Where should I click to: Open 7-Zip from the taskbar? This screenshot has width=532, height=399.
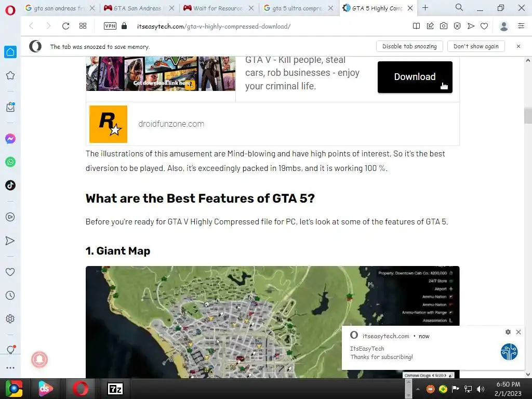click(115, 389)
